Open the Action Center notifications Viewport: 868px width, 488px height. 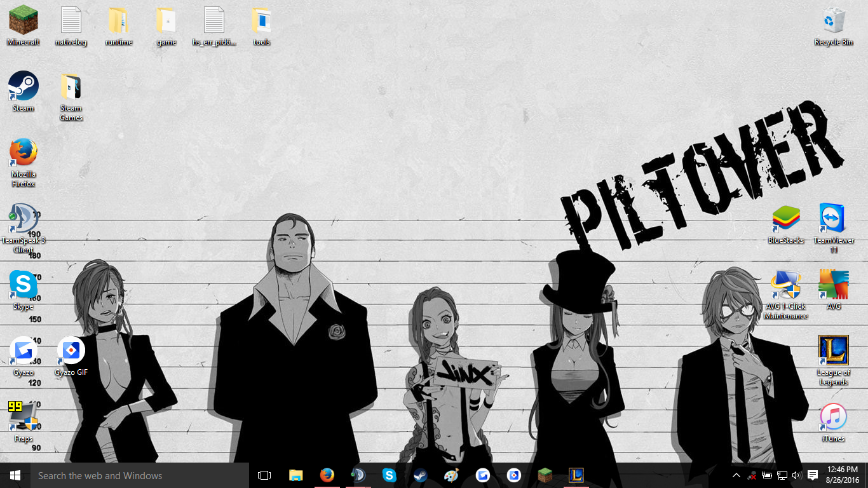(x=813, y=475)
